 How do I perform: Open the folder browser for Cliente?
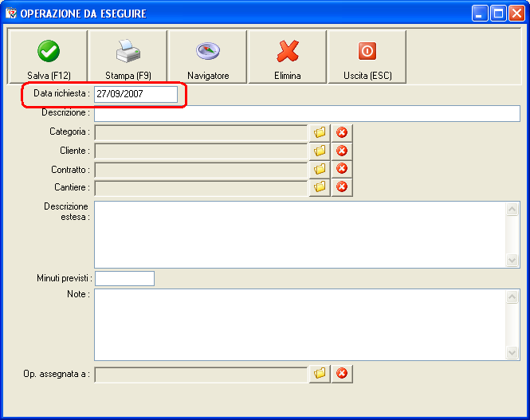(320, 151)
